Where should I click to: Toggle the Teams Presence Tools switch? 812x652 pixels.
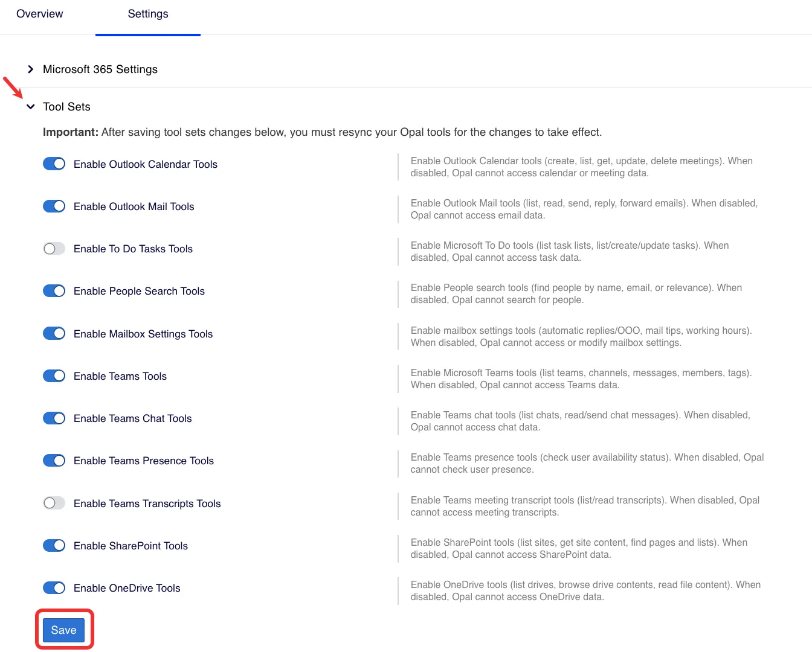point(54,461)
